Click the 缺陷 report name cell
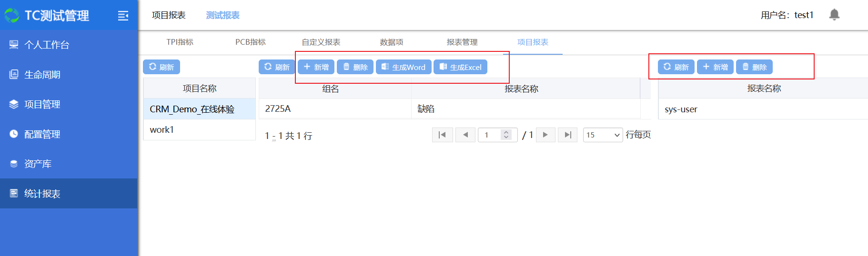868x256 pixels. (x=526, y=108)
